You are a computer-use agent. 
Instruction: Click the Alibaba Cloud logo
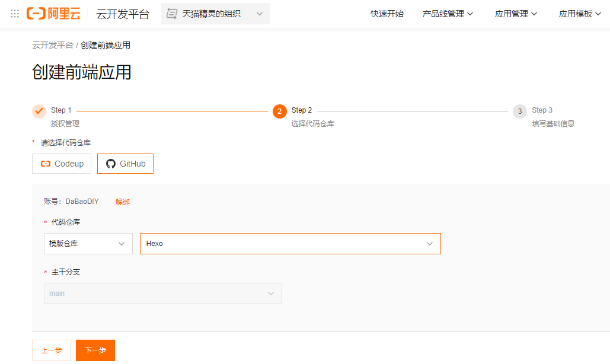[53, 14]
